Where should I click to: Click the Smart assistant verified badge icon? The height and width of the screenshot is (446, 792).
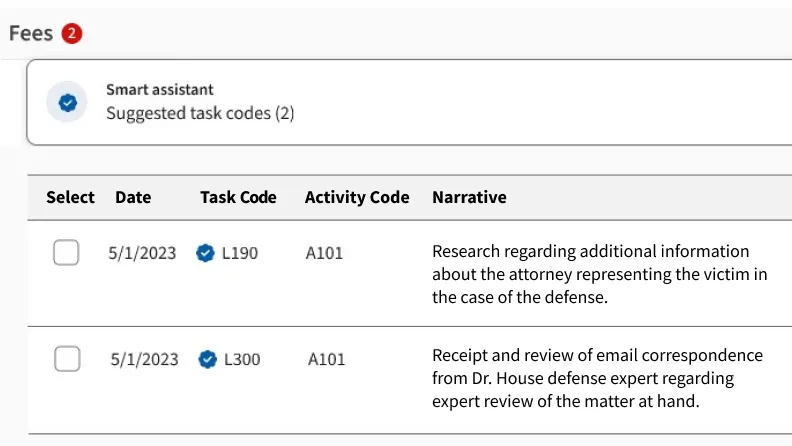[x=67, y=102]
